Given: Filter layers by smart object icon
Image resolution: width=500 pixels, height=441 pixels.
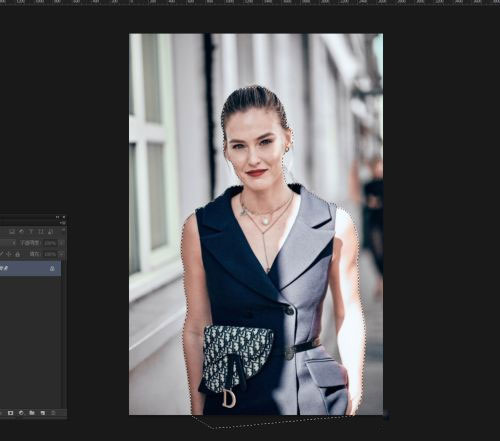Looking at the screenshot, I should point(51,231).
